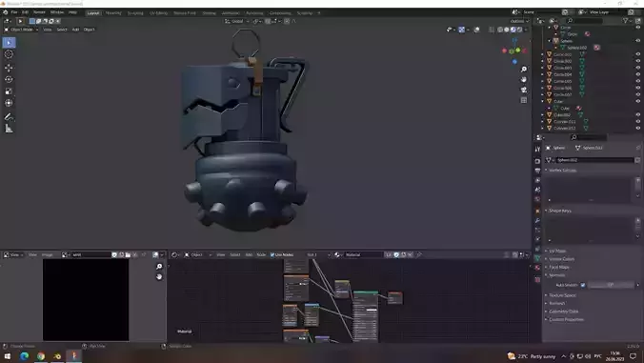This screenshot has height=363, width=644.
Task: Click the image editor zoom magnifier icon
Action: [159, 267]
